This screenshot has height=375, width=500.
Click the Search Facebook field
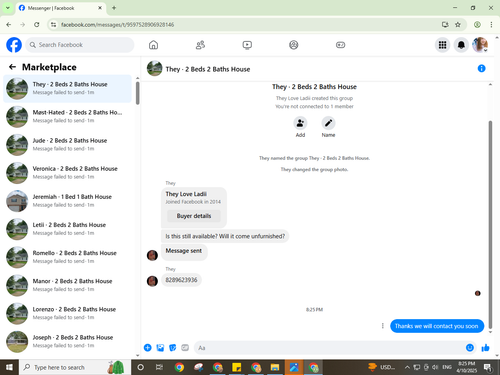pyautogui.click(x=80, y=45)
